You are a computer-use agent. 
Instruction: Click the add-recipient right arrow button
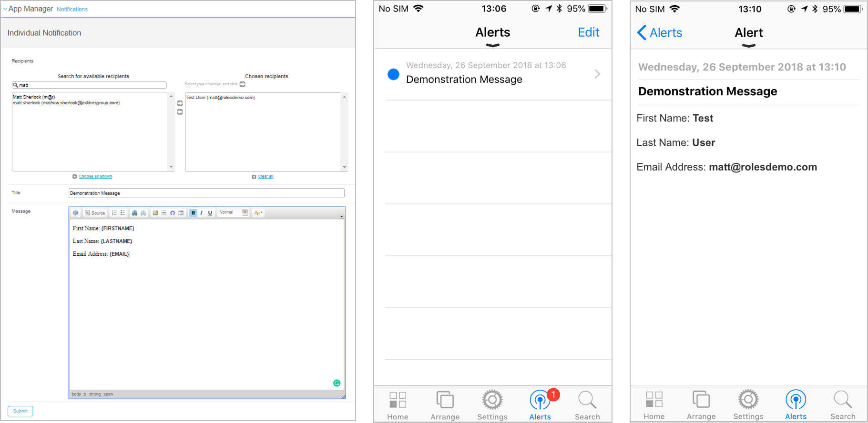[x=180, y=103]
